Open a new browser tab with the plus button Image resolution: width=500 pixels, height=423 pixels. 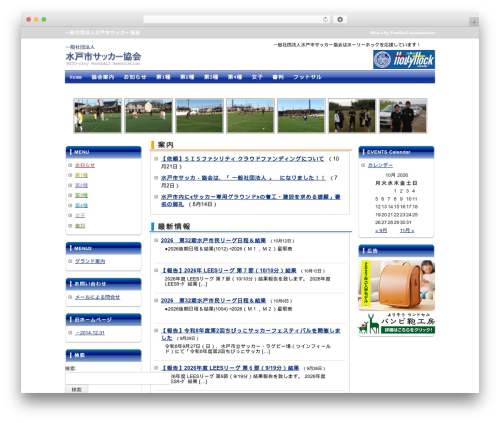tap(474, 22)
